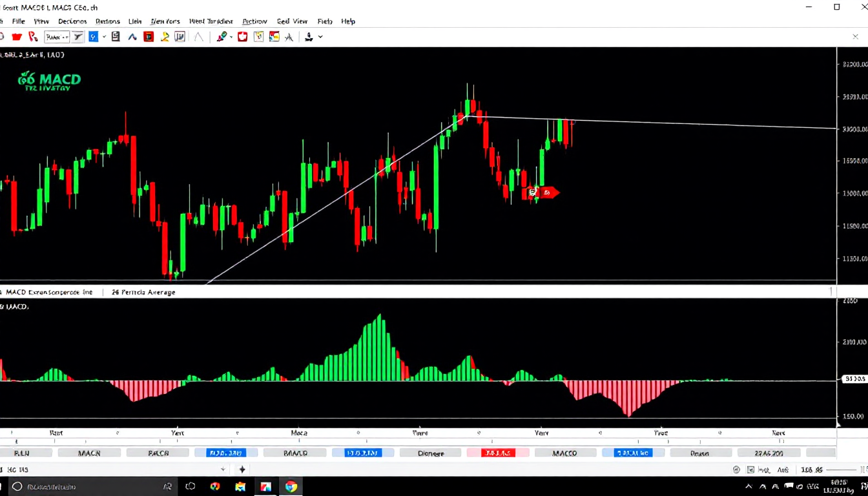Toggle the blue highlighted tab in bottom bar
Viewport: 868px width, 496px height.
click(x=225, y=453)
